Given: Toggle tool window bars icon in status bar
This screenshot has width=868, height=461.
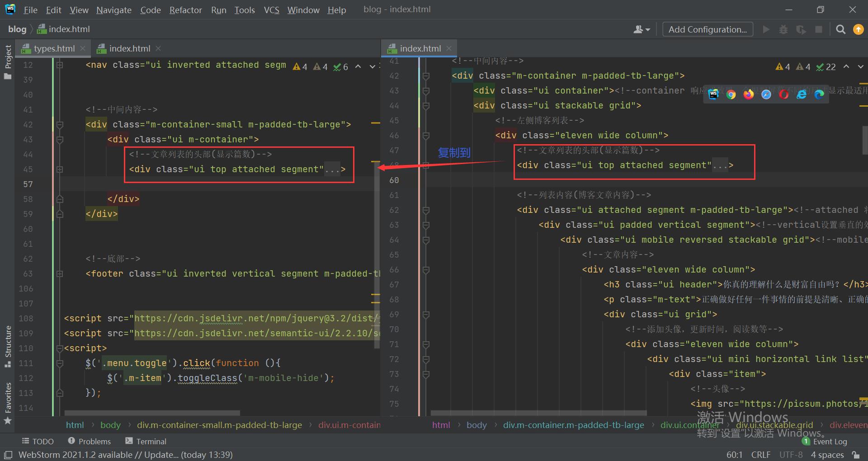Looking at the screenshot, I should (8, 455).
